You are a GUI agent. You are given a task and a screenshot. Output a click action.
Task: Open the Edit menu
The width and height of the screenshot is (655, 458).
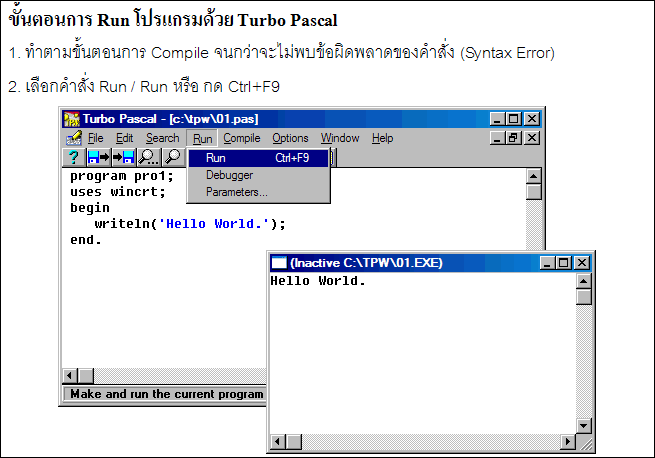124,138
